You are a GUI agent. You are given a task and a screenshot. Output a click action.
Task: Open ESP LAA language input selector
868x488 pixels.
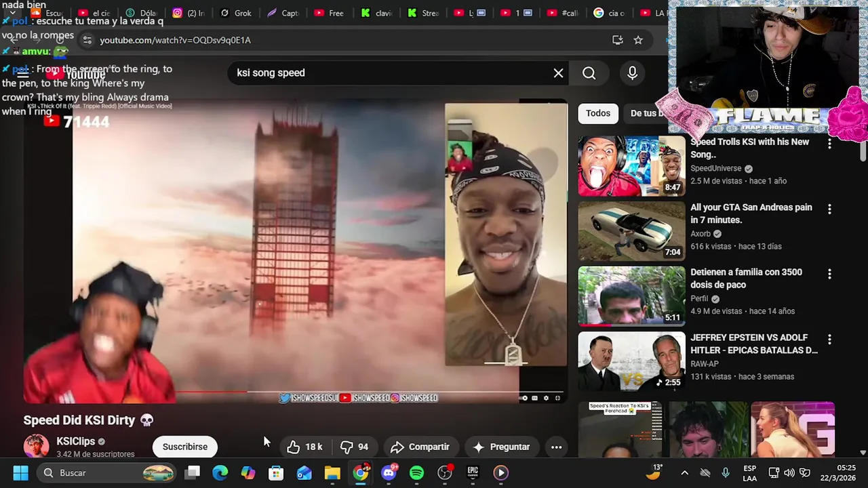point(749,473)
